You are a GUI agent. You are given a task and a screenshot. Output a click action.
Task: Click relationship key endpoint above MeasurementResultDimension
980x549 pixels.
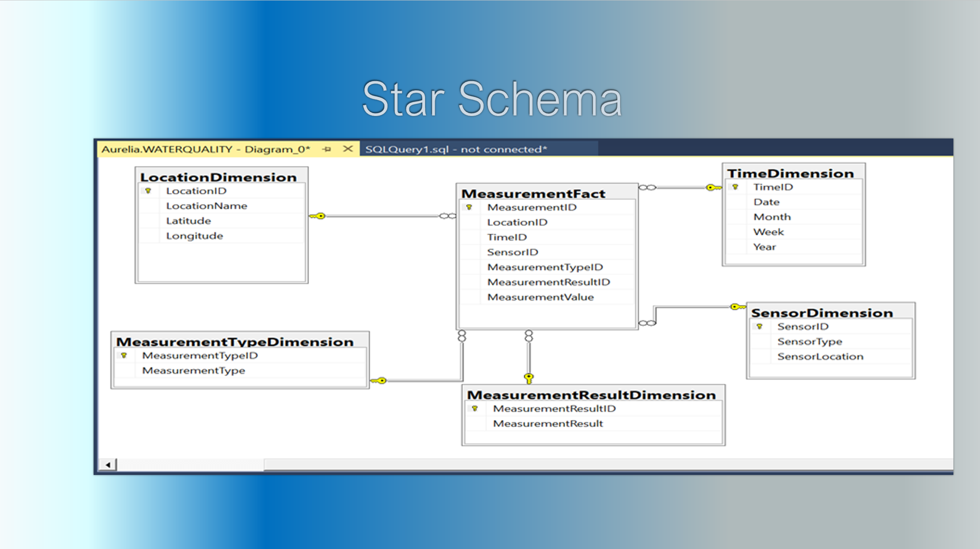click(529, 378)
